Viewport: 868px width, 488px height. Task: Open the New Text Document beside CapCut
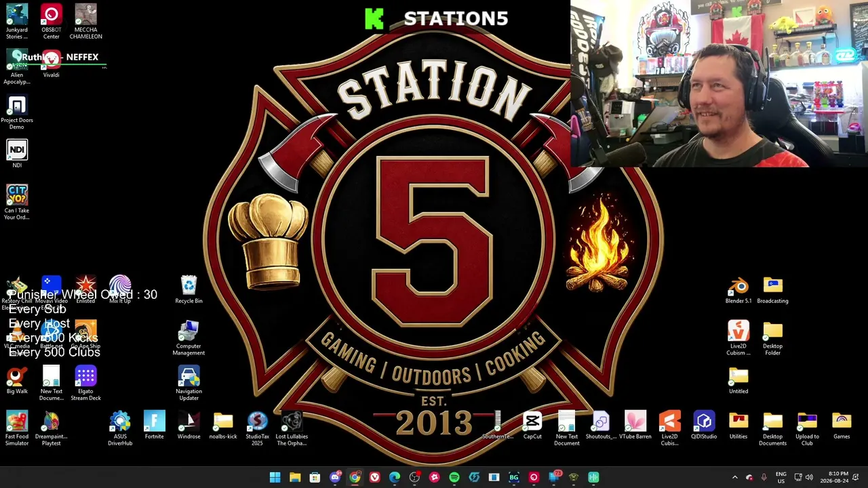(567, 429)
